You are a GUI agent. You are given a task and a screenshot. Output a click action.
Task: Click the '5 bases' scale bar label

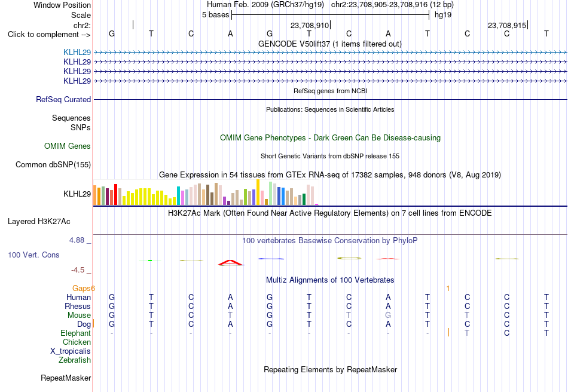[x=215, y=15]
